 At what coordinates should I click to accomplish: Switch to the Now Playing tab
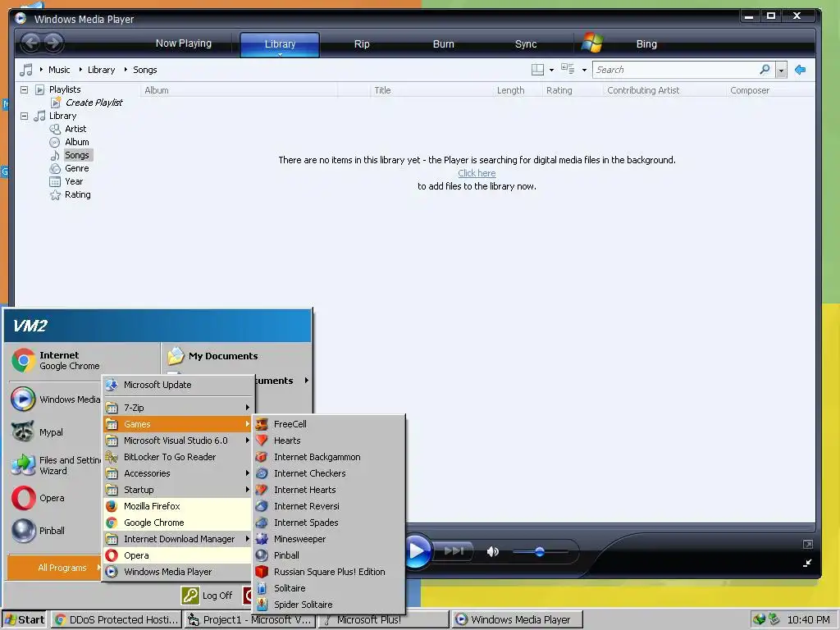(x=183, y=43)
